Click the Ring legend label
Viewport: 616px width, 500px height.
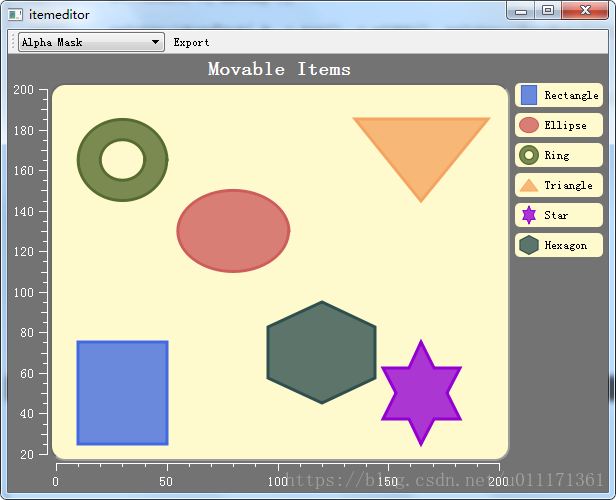click(557, 156)
